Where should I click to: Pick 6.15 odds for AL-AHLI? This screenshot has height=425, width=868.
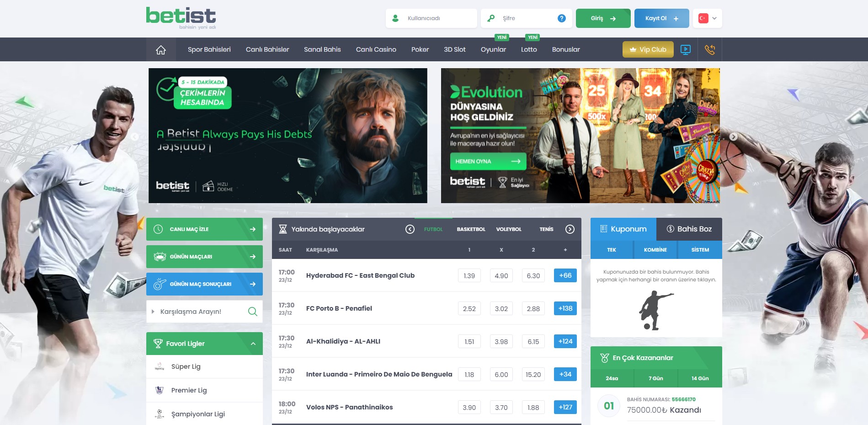(533, 342)
